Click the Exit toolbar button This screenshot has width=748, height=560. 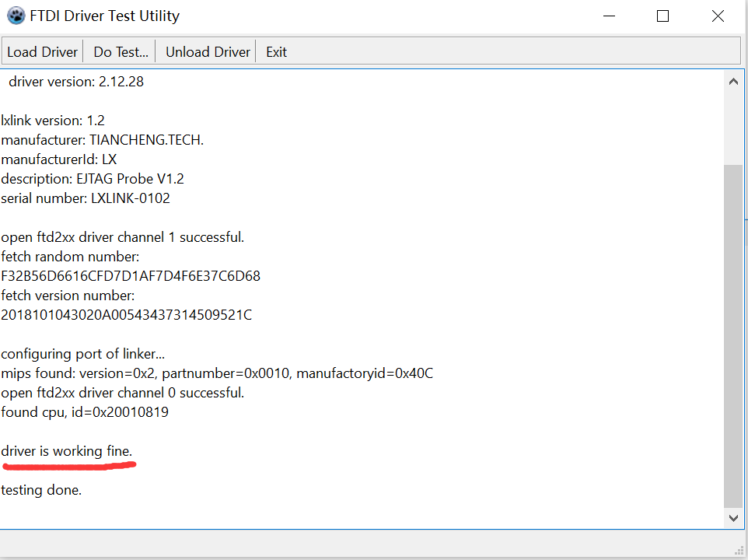(276, 51)
